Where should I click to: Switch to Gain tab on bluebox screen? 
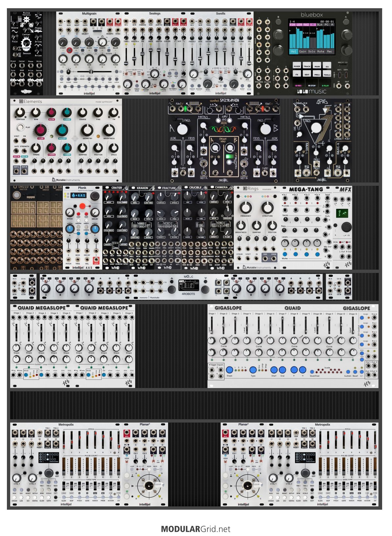pyautogui.click(x=303, y=51)
